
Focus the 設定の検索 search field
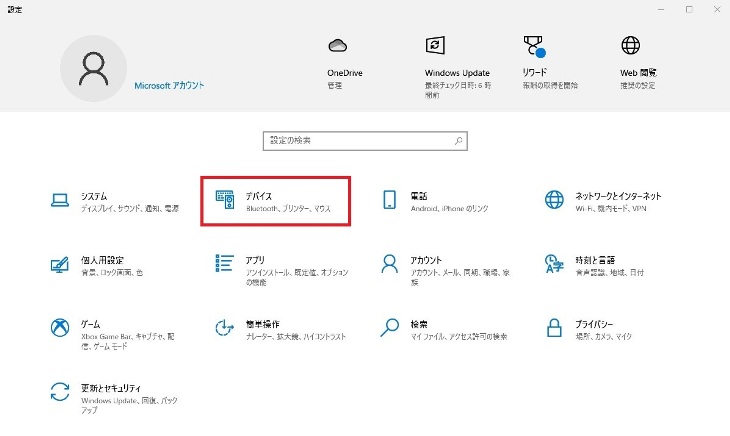[x=365, y=141]
